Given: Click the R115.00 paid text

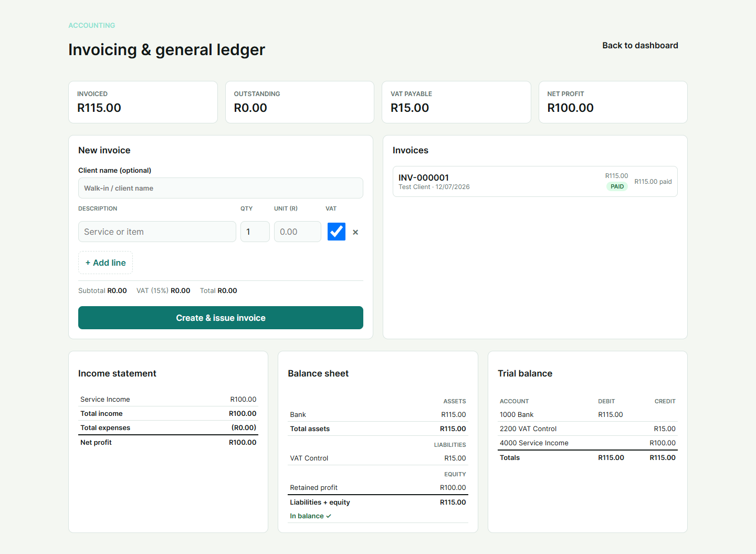Looking at the screenshot, I should (653, 182).
